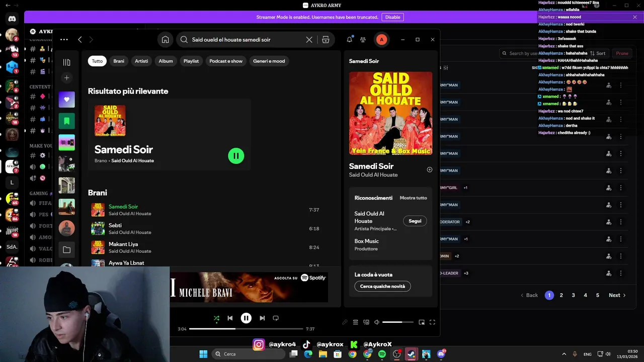This screenshot has width=644, height=362.
Task: Expand +2 roles on MODERATOR row
Action: [467, 222]
